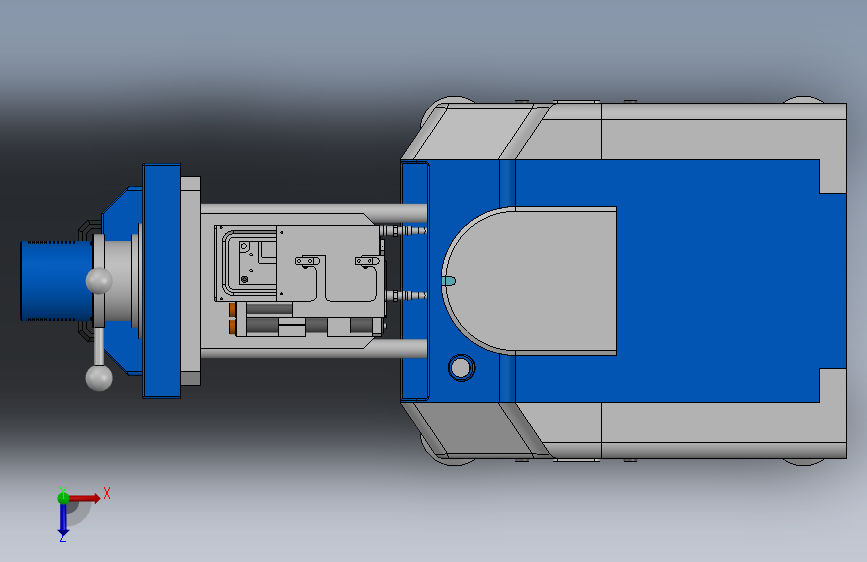Select the small cyan pin on semicircular cover
867x562 pixels.
tap(448, 282)
